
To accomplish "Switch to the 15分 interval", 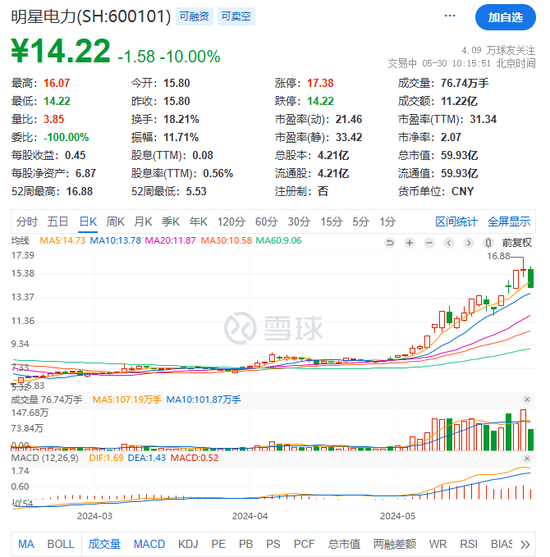I will click(331, 222).
